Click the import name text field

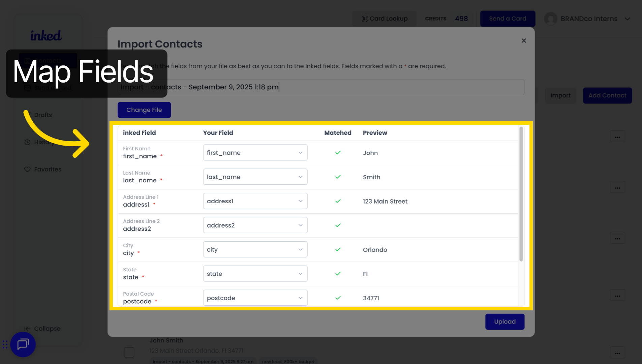(320, 87)
